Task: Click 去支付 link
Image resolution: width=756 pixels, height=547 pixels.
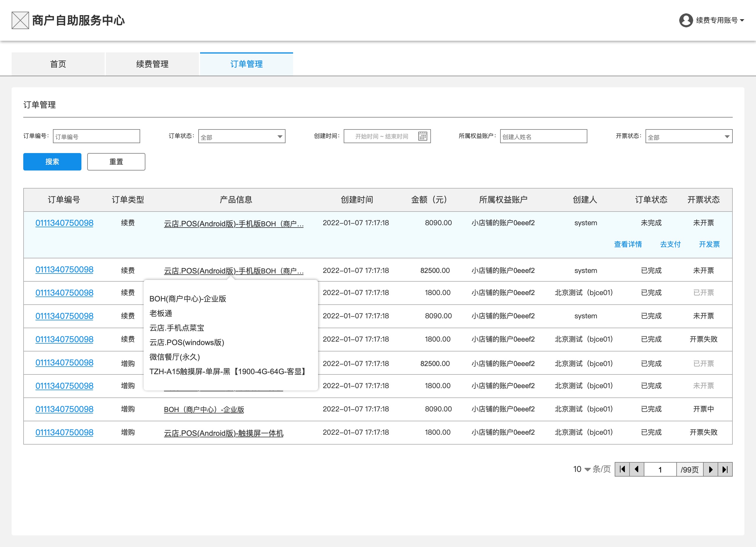Action: 670,244
